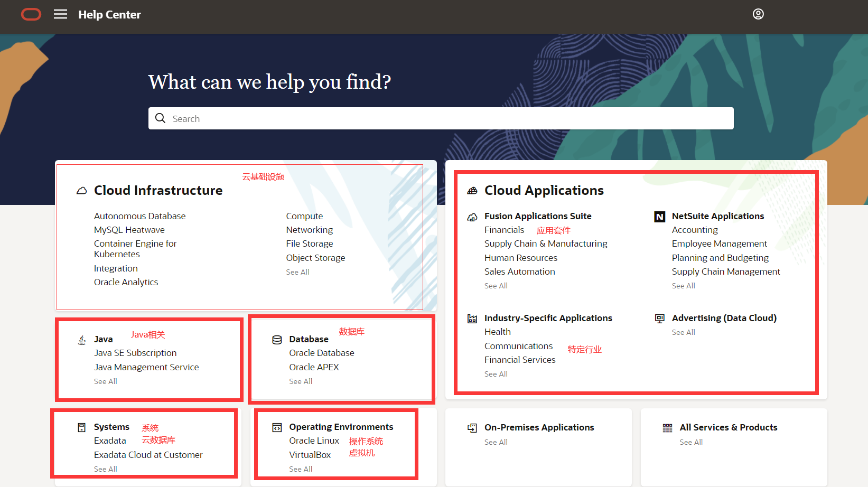The image size is (868, 487).
Task: Open Financial Services link
Action: [520, 360]
